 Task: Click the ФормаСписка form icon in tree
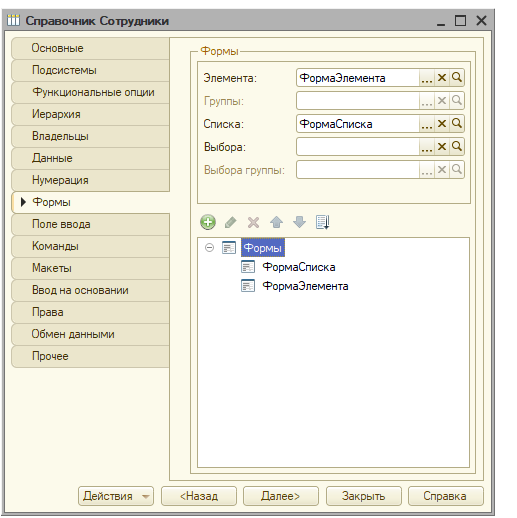[248, 267]
